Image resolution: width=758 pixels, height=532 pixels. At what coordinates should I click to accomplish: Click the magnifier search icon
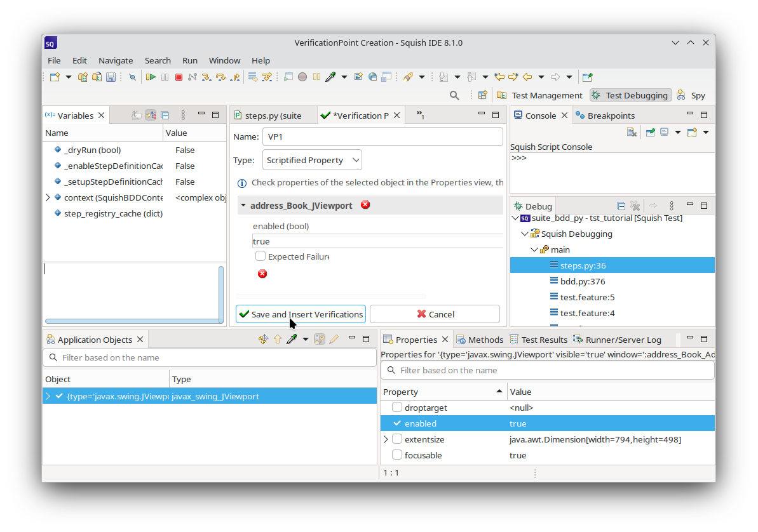pos(454,95)
